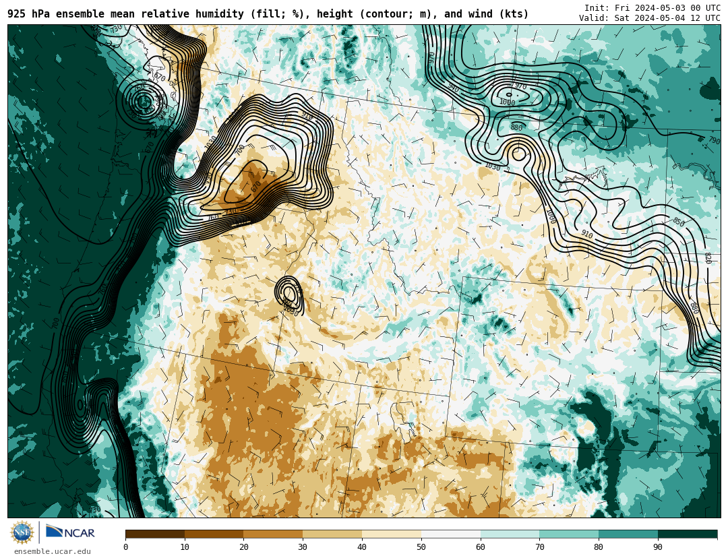Click the 'Init: Fri 2024-05-03 00 UTC' text

pyautogui.click(x=653, y=8)
